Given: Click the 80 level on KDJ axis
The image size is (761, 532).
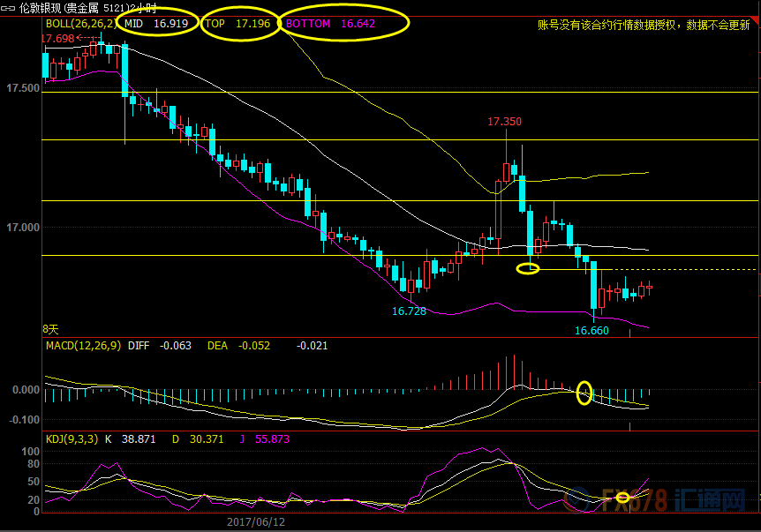Looking at the screenshot, I should (x=33, y=464).
